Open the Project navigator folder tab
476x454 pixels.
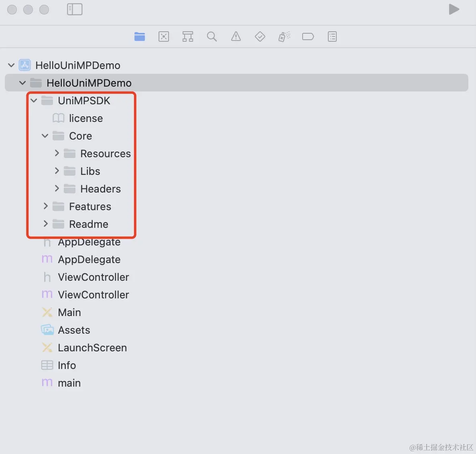[x=140, y=36]
